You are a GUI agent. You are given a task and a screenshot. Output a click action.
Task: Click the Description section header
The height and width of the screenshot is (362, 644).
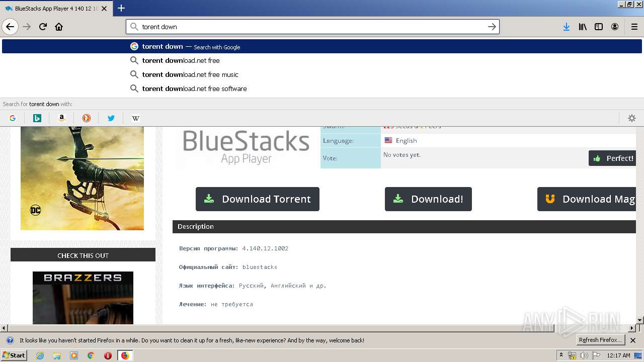pyautogui.click(x=404, y=227)
